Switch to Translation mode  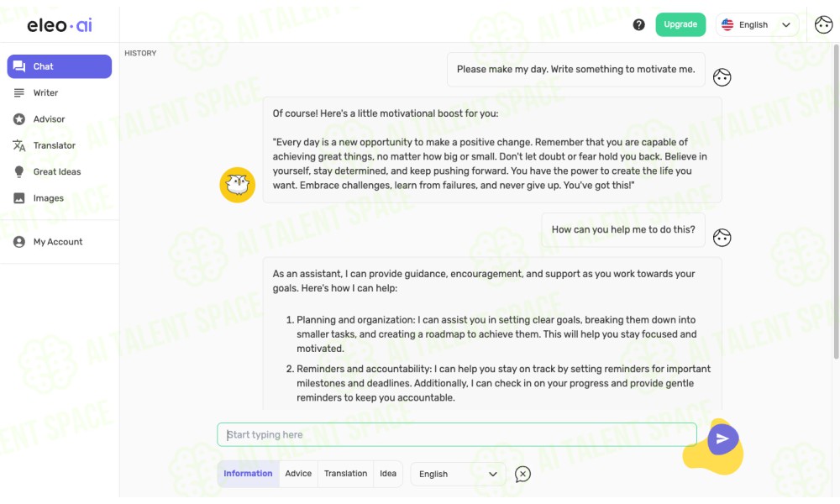345,474
